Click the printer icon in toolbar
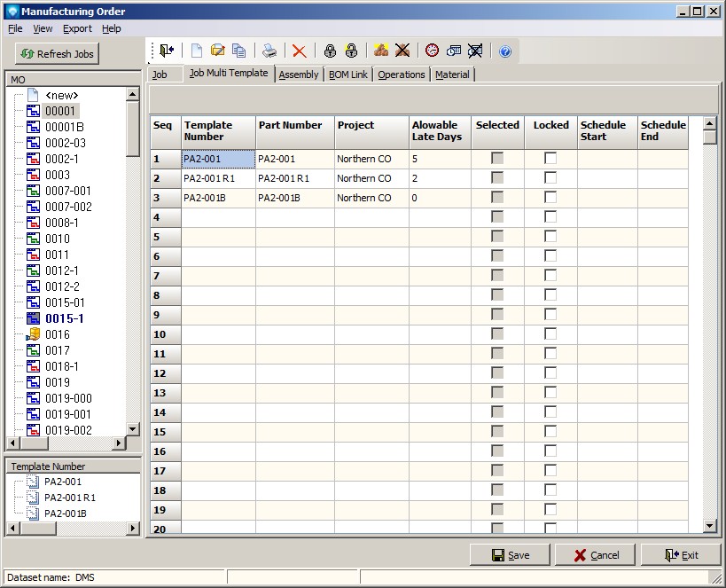Screen dimensions: 726x588 [269, 51]
